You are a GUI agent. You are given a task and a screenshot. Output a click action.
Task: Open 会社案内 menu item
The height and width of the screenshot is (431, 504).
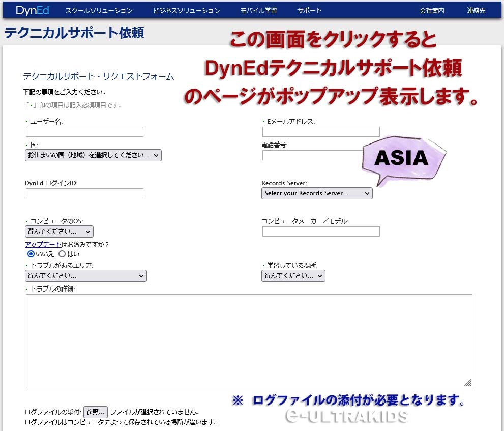[432, 11]
